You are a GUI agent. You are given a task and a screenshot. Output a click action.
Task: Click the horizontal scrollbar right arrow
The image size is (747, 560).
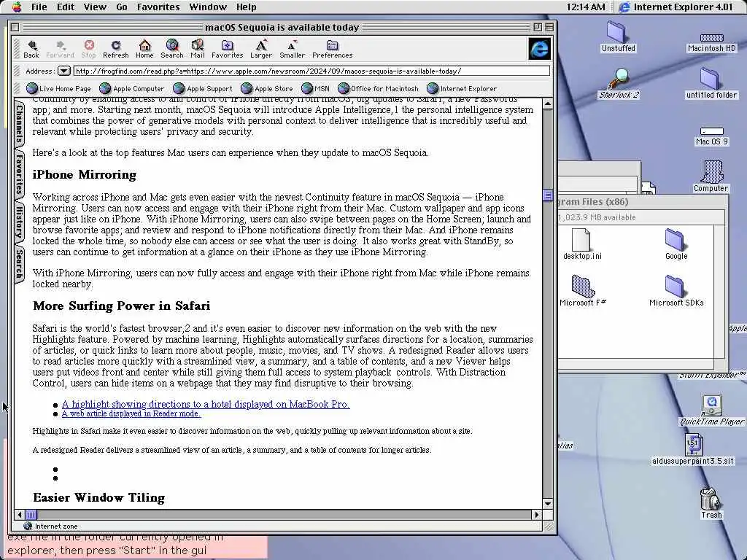[536, 514]
